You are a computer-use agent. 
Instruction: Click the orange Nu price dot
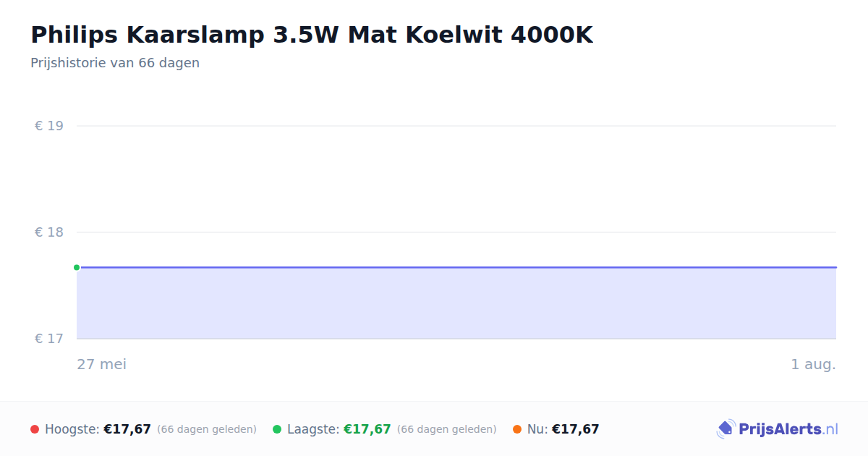517,429
